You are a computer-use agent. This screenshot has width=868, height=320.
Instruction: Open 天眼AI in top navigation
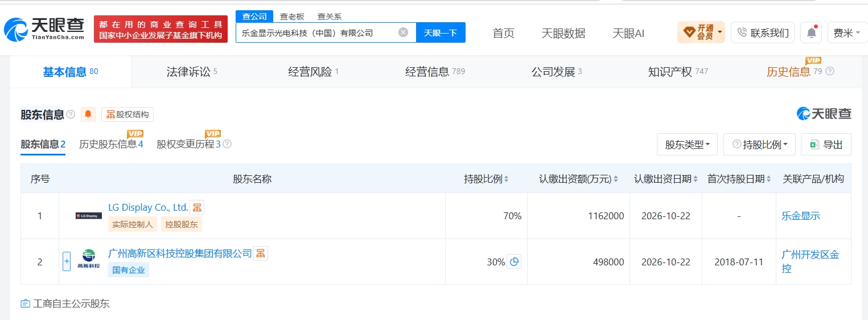click(x=628, y=33)
